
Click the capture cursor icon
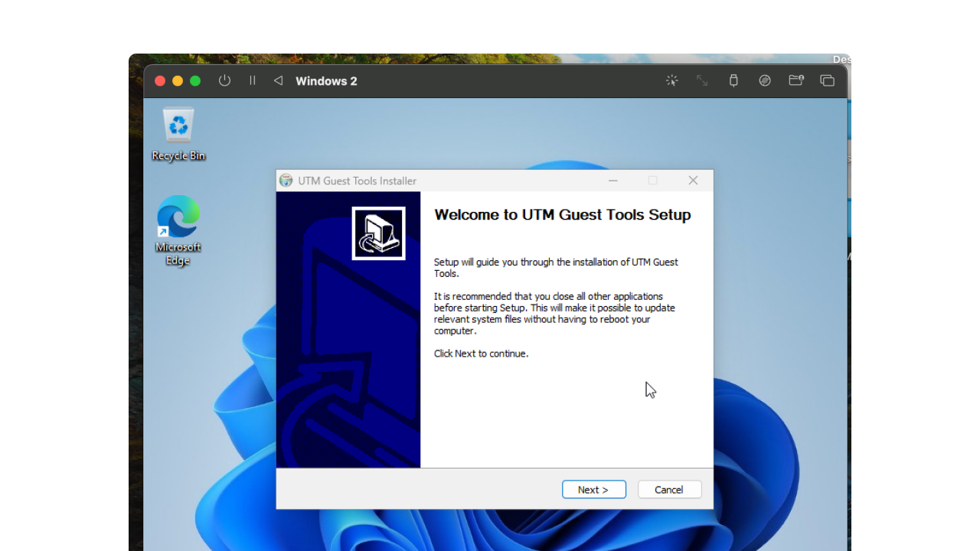click(x=671, y=80)
